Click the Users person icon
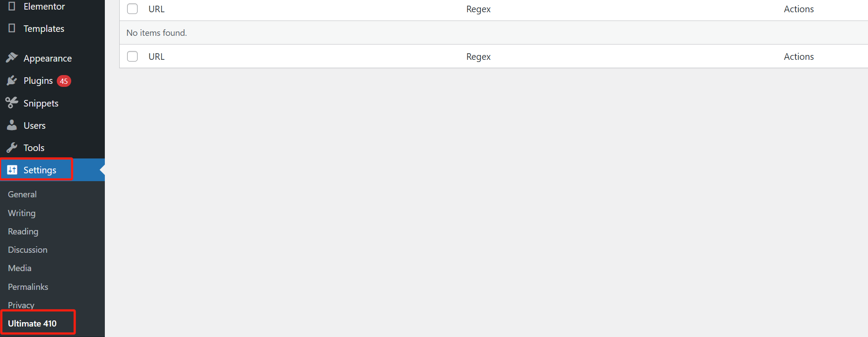868x337 pixels. (x=12, y=125)
